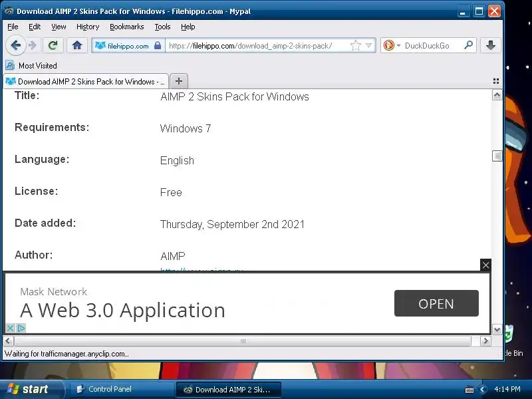Open the Edit menu
The height and width of the screenshot is (399, 532).
(35, 27)
